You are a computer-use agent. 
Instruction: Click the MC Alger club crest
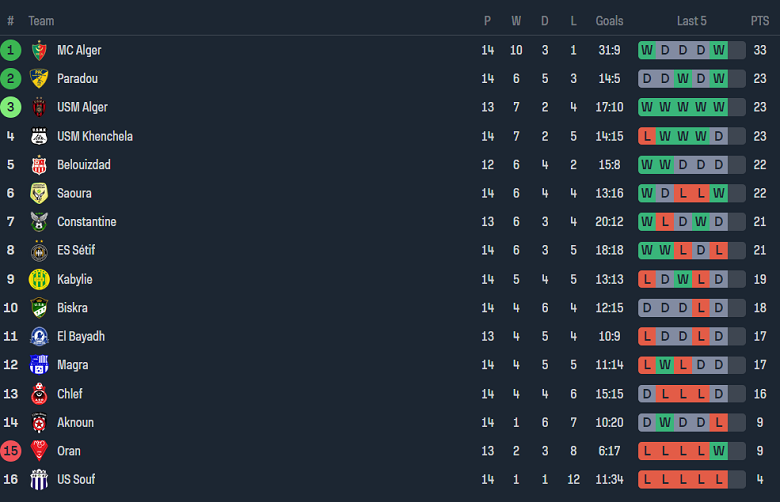(x=39, y=50)
